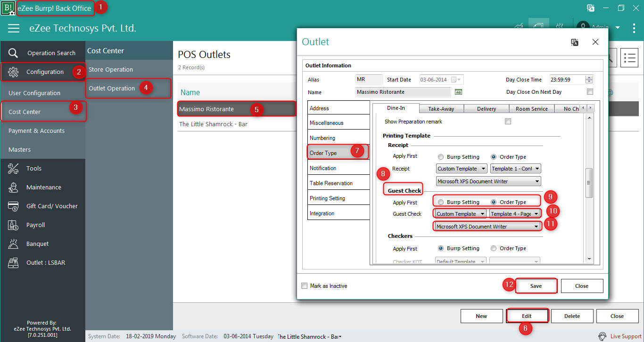Select Receipt Burrp Setting radio

point(441,157)
